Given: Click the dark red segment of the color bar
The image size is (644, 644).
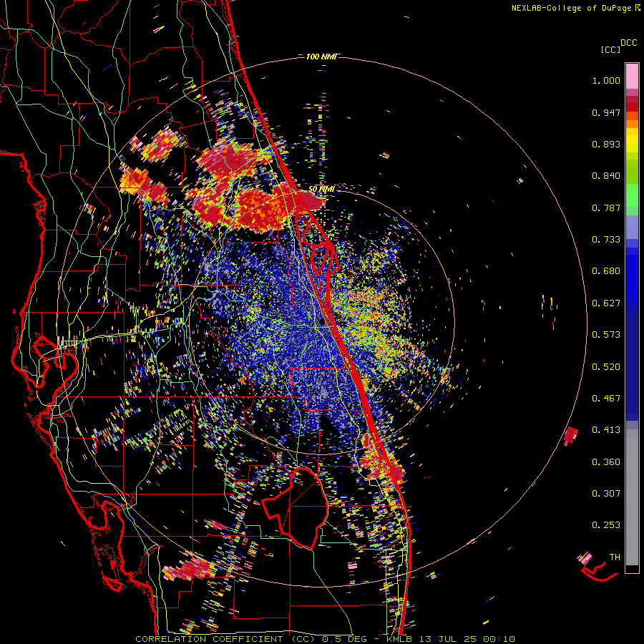Looking at the screenshot, I should pyautogui.click(x=632, y=107).
